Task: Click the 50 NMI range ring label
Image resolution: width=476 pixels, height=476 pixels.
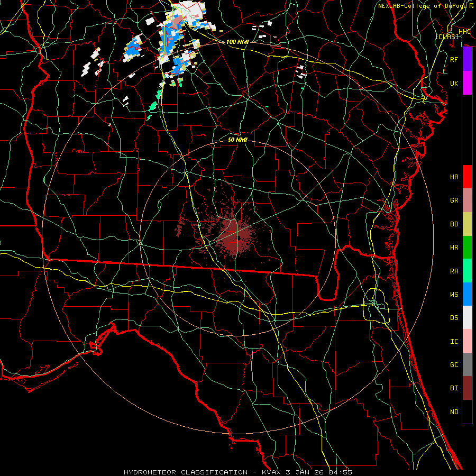Action: tap(237, 140)
